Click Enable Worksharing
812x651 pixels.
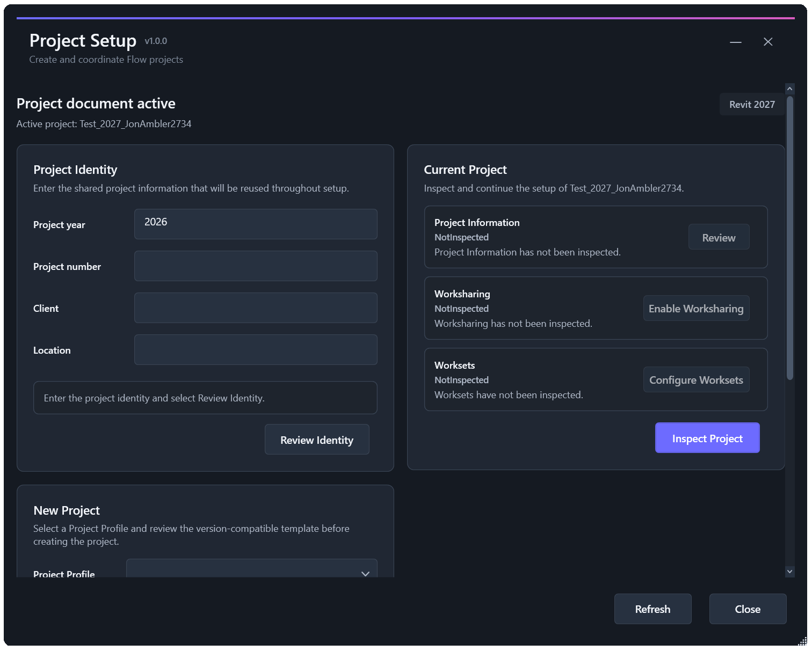696,308
